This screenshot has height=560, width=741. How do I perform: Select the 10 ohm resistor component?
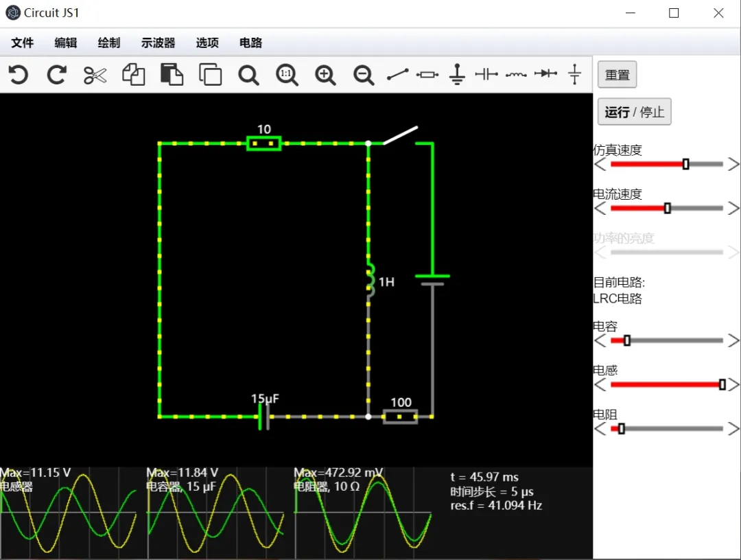[263, 143]
